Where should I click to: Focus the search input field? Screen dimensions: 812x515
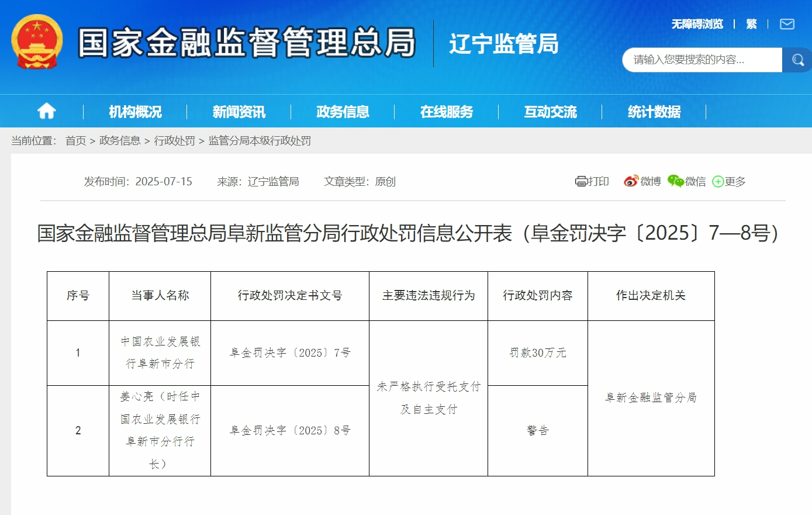[x=702, y=60]
